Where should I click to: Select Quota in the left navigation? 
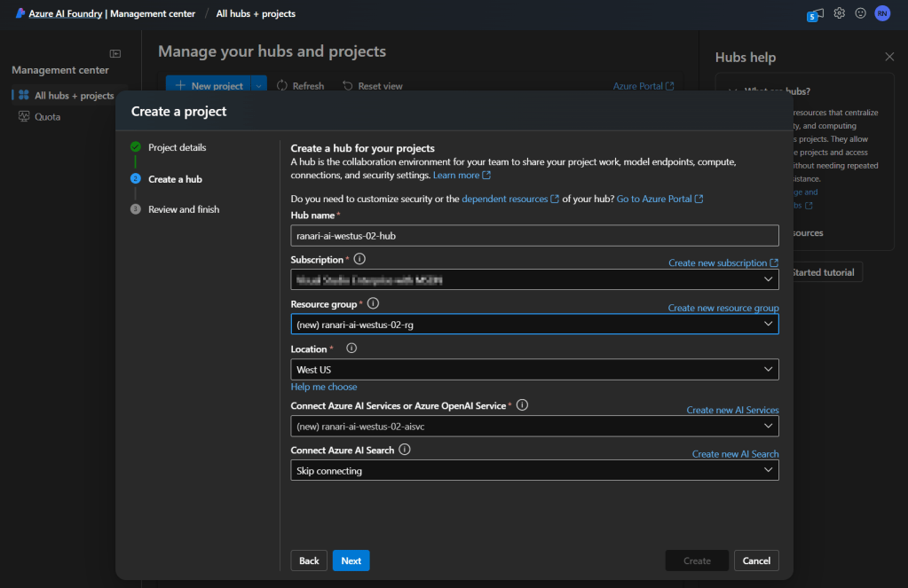(x=47, y=116)
